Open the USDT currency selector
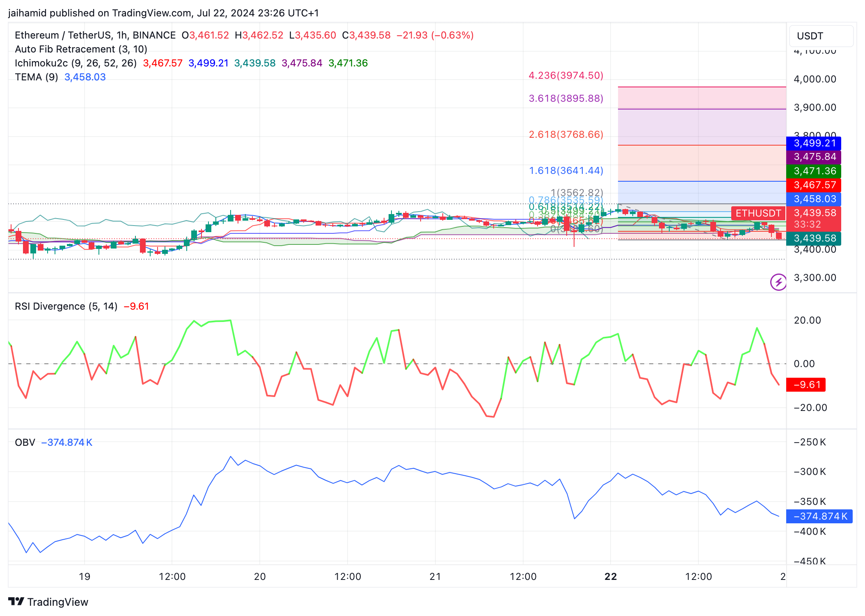 click(x=821, y=36)
